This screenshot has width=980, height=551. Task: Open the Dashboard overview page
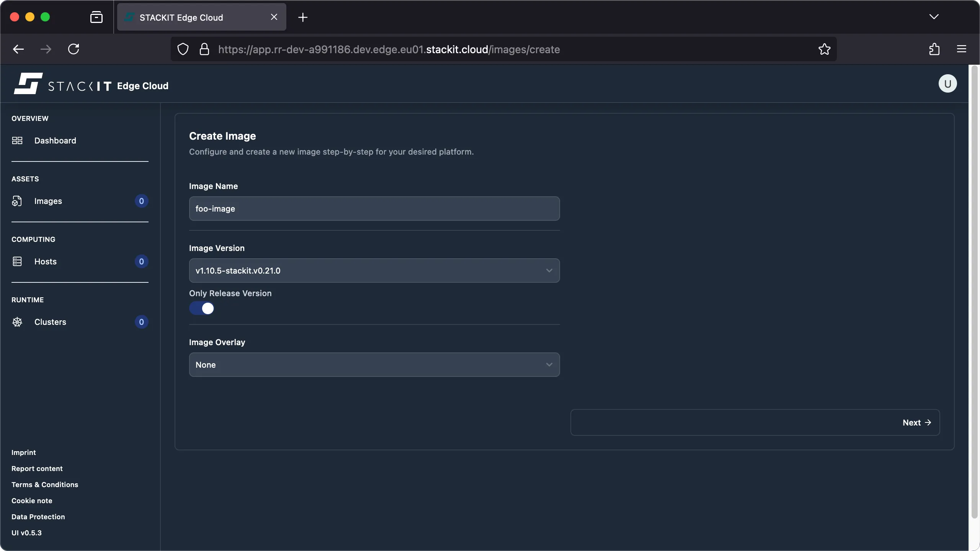click(55, 140)
